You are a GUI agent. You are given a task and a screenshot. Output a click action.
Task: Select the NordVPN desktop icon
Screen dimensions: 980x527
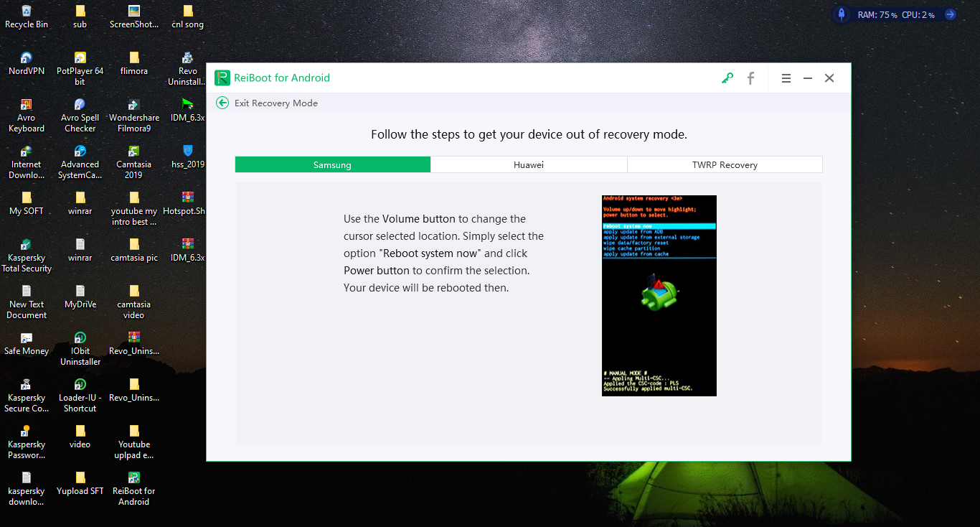[x=27, y=63]
